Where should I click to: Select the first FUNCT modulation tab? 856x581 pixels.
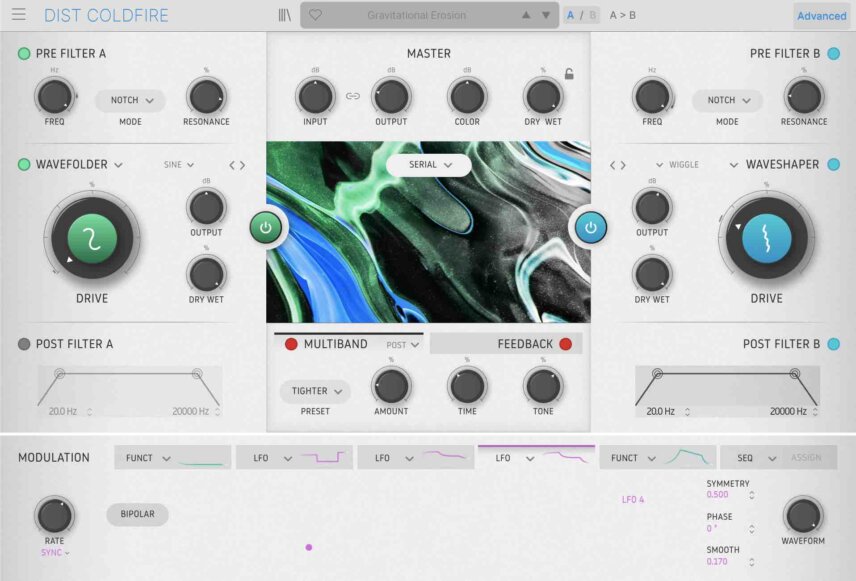[x=173, y=458]
